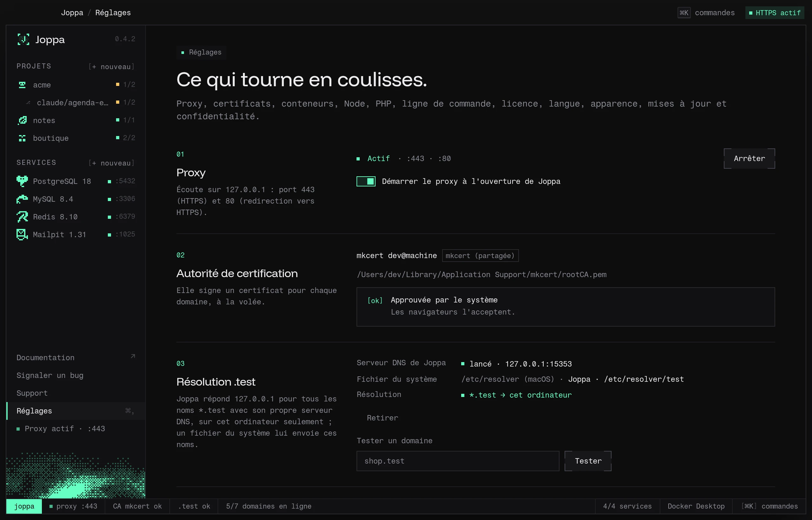Click Réglages in the breadcrumb
Screen dimensions: 812x520
point(113,13)
